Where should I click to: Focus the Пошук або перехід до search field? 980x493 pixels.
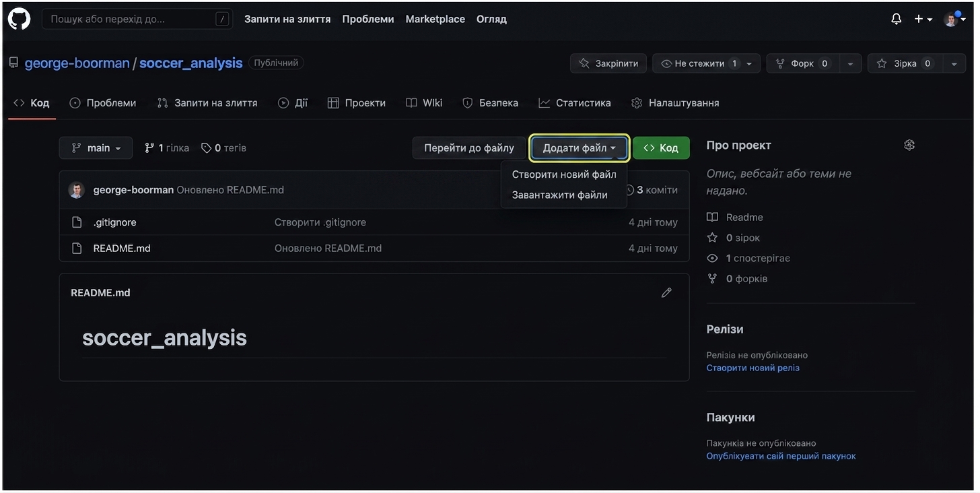point(137,19)
